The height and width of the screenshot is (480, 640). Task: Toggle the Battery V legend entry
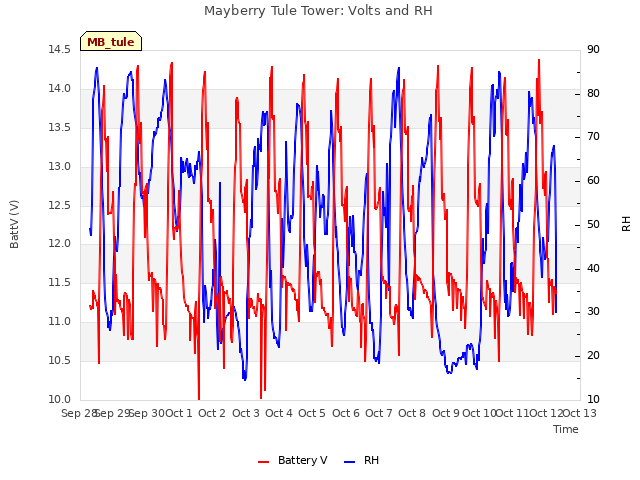293,460
